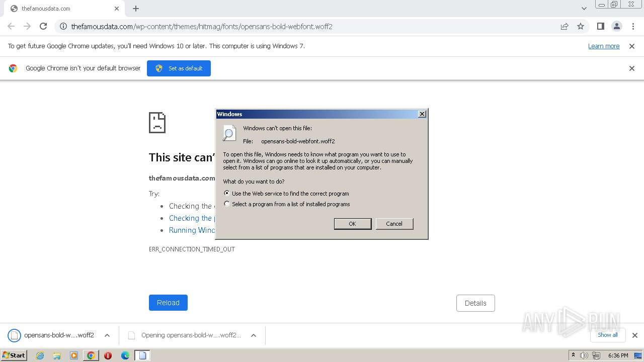The image size is (644, 362).
Task: Confirm the Windows dialog with OK
Action: [x=353, y=224]
